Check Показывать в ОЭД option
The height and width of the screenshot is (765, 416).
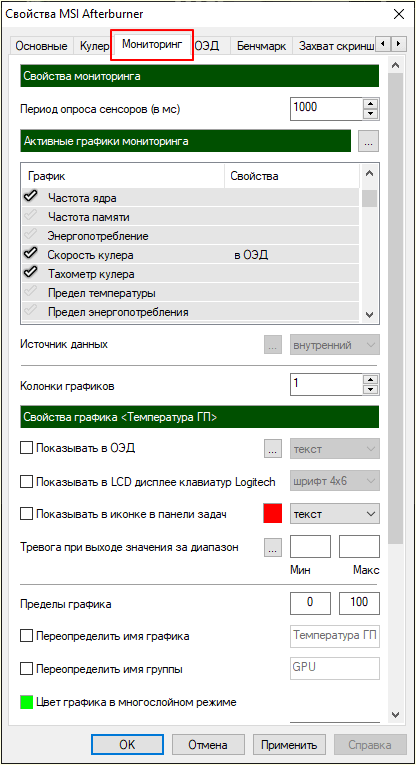(x=26, y=448)
